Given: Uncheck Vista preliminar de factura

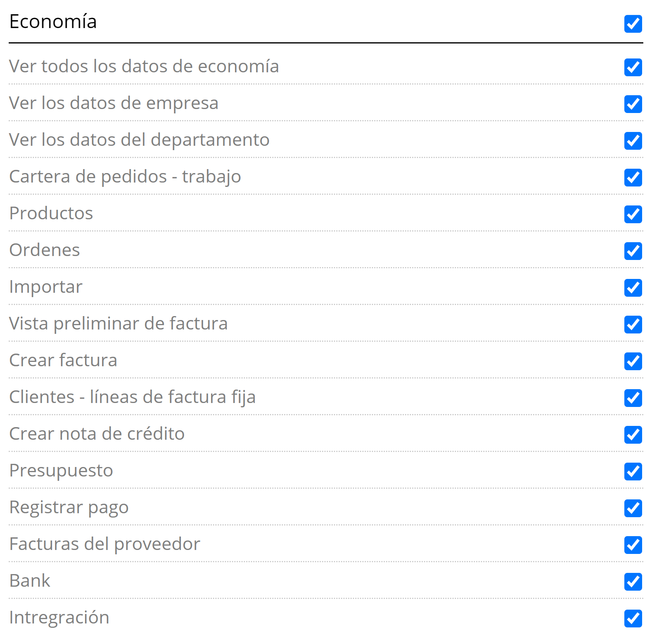Looking at the screenshot, I should pos(633,324).
